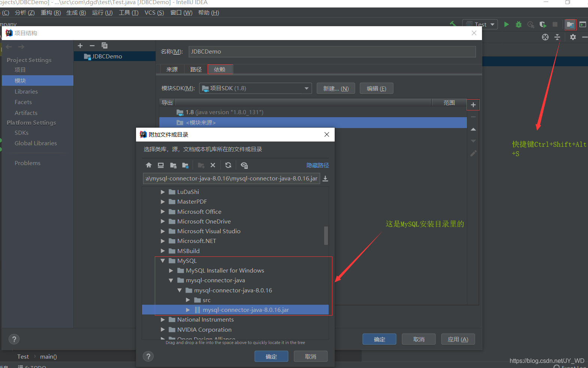This screenshot has width=588, height=368.
Task: Click the profiler clock run icon
Action: [531, 24]
